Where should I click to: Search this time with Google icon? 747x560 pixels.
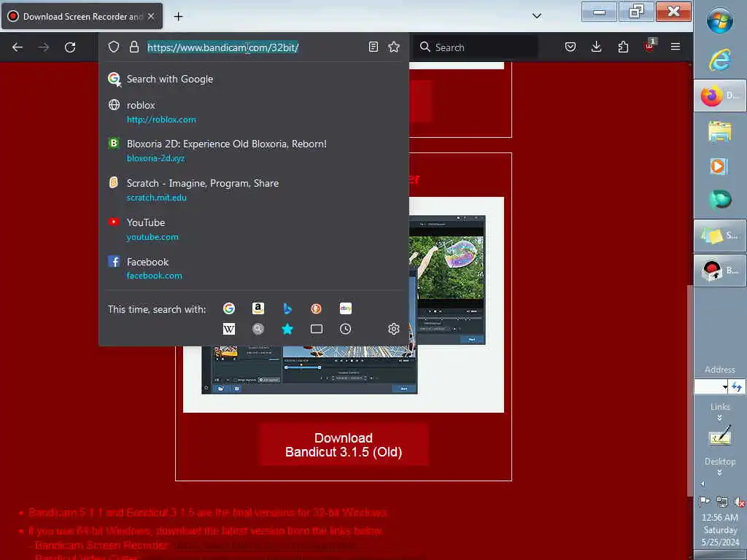pos(228,308)
